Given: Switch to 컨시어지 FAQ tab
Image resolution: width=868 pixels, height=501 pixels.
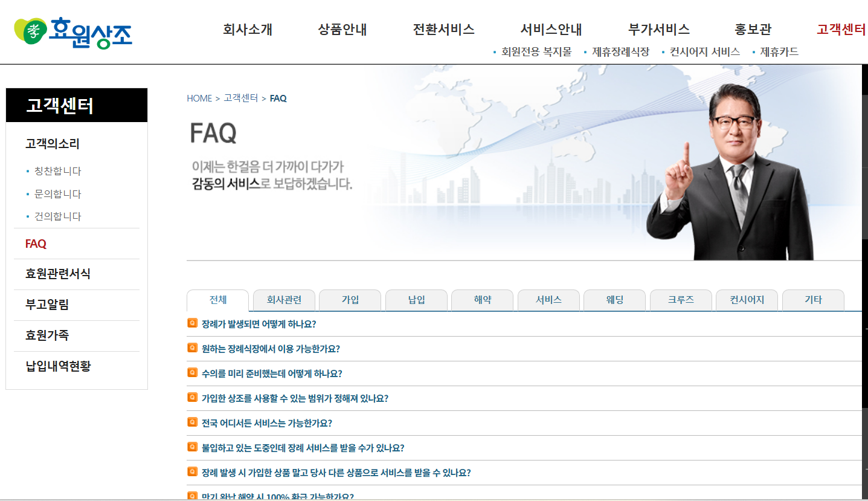Looking at the screenshot, I should click(747, 300).
